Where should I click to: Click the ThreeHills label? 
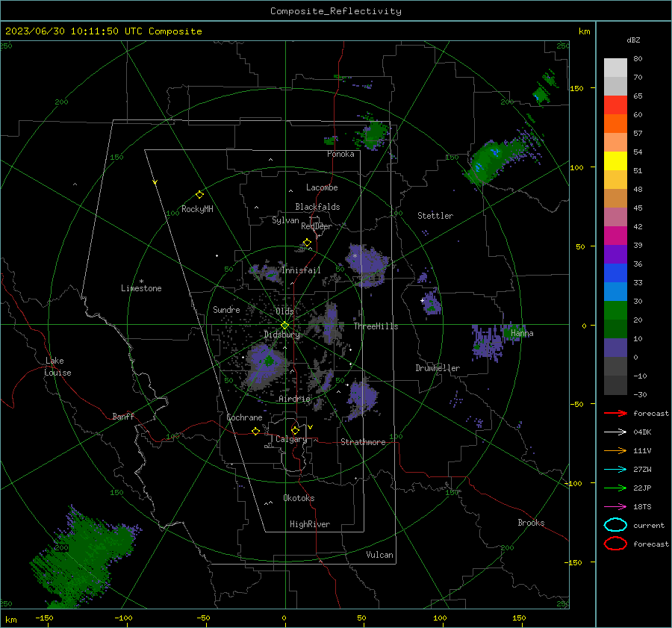point(376,326)
